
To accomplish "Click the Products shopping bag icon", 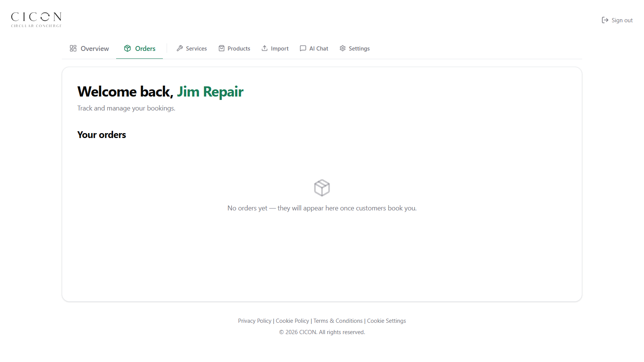I will tap(222, 48).
